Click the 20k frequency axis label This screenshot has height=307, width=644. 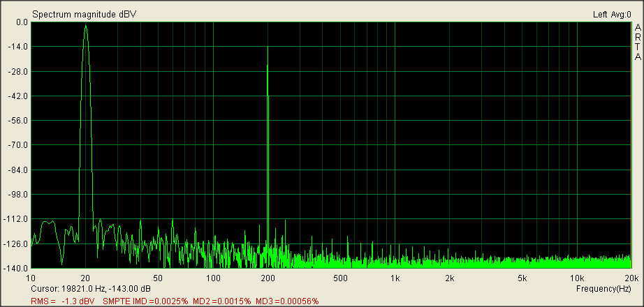pyautogui.click(x=630, y=278)
